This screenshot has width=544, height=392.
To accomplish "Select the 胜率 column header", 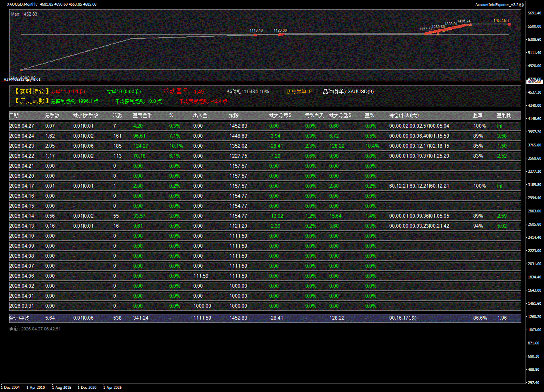I will (478, 116).
